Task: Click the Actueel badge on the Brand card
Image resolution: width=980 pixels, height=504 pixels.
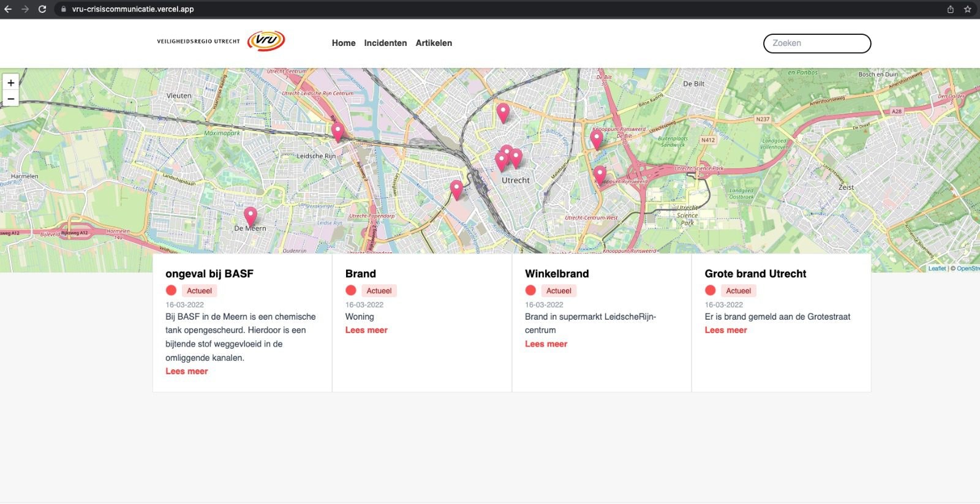Action: coord(379,291)
